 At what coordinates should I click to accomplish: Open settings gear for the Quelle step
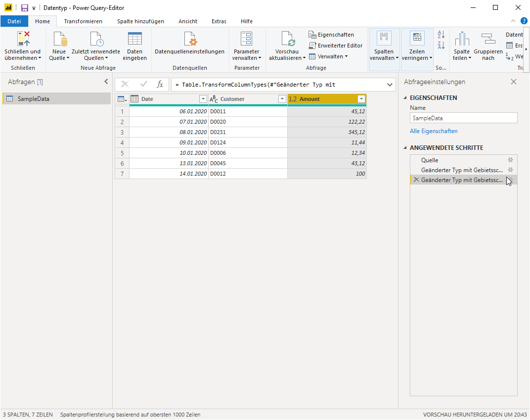click(x=510, y=160)
